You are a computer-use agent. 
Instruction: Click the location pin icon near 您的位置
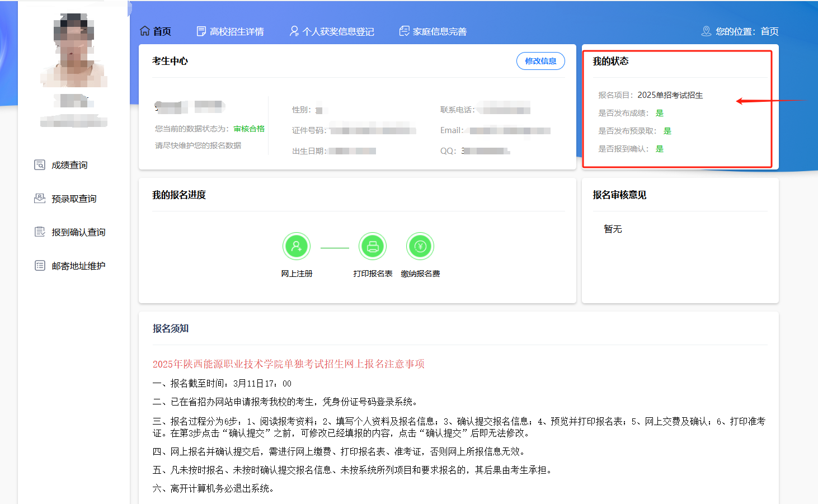coord(706,31)
